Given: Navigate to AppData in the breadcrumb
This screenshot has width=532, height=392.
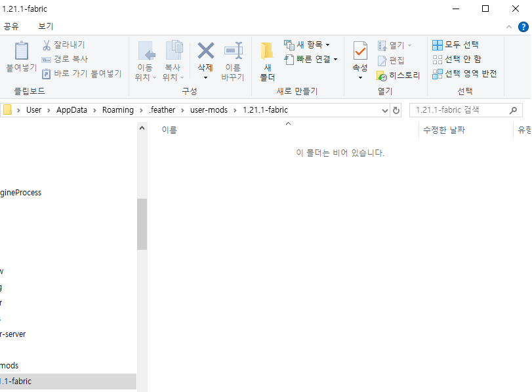Looking at the screenshot, I should [x=72, y=110].
